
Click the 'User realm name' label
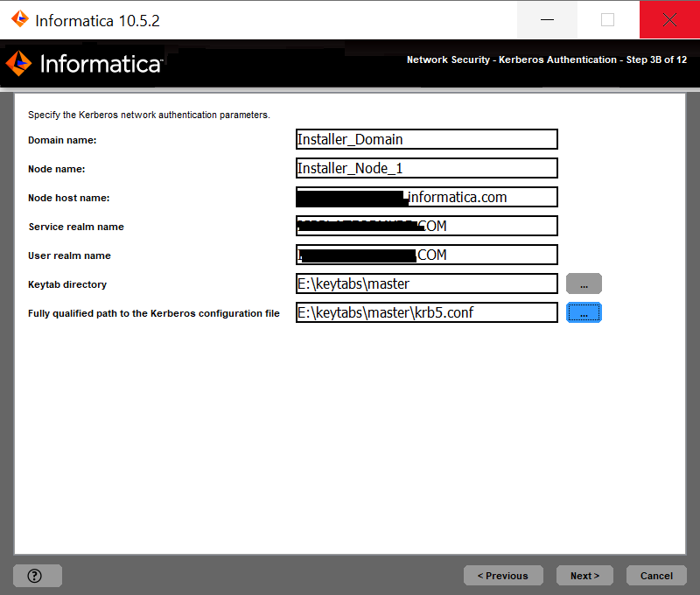click(x=69, y=255)
